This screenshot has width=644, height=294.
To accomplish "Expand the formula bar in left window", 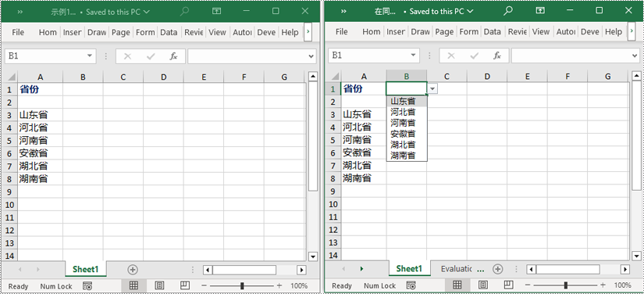I will click(311, 56).
